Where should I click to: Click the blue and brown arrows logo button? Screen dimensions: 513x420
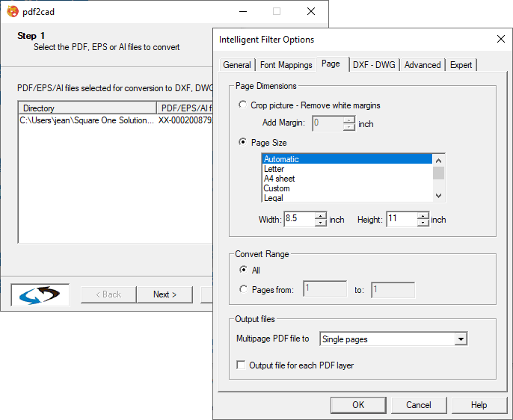pyautogui.click(x=40, y=294)
